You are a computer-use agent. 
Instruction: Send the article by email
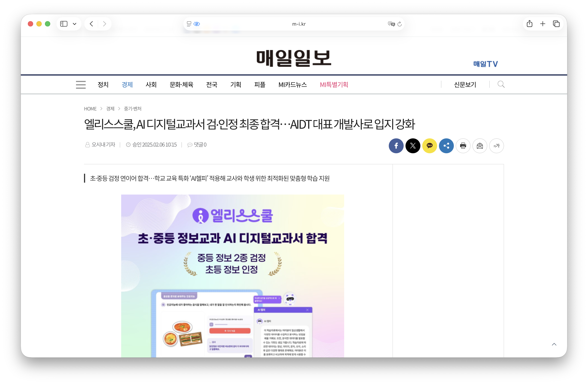479,146
